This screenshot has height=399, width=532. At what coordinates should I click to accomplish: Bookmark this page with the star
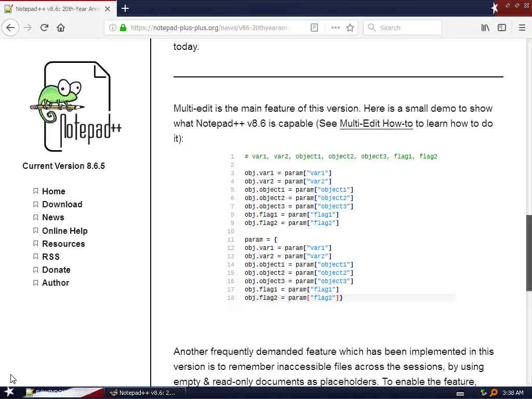point(350,28)
